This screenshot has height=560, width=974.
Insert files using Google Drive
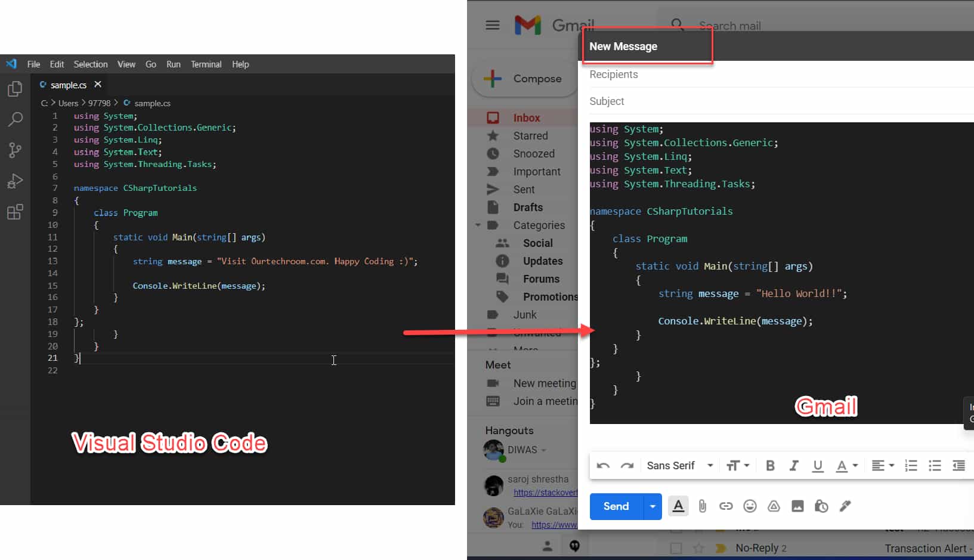pos(774,506)
